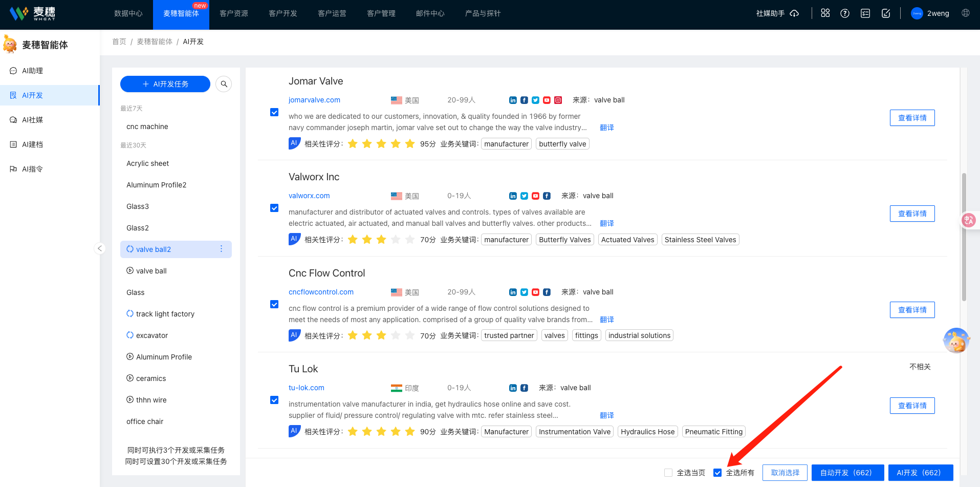Click 查看详情 for Jomar Valve
980x487 pixels.
912,118
